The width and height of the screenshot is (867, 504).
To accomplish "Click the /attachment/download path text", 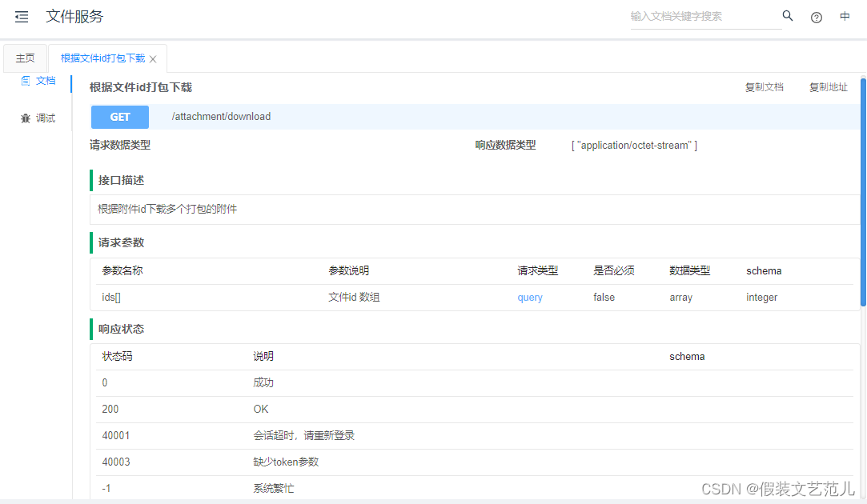I will point(221,117).
